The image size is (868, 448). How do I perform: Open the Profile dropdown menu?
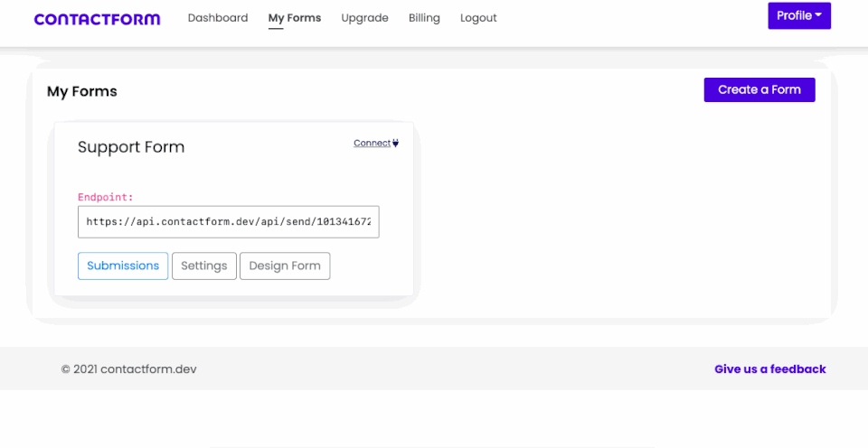(x=798, y=15)
